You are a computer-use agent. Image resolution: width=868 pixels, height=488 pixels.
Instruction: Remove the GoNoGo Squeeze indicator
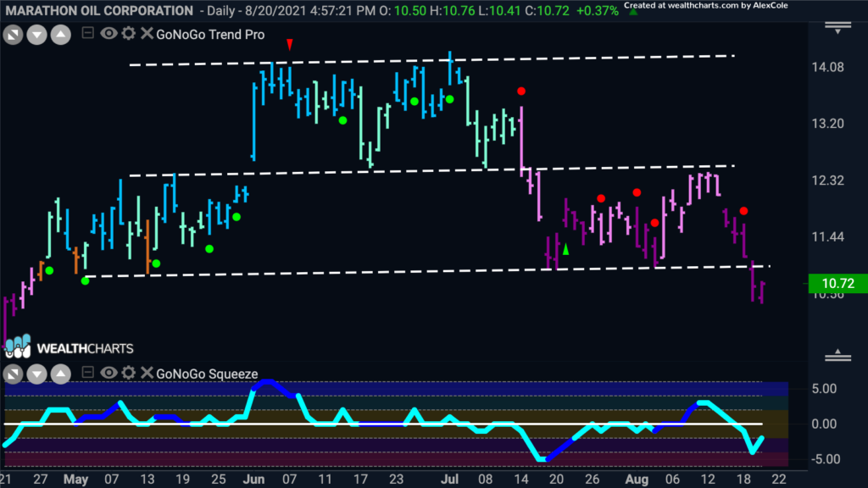147,373
